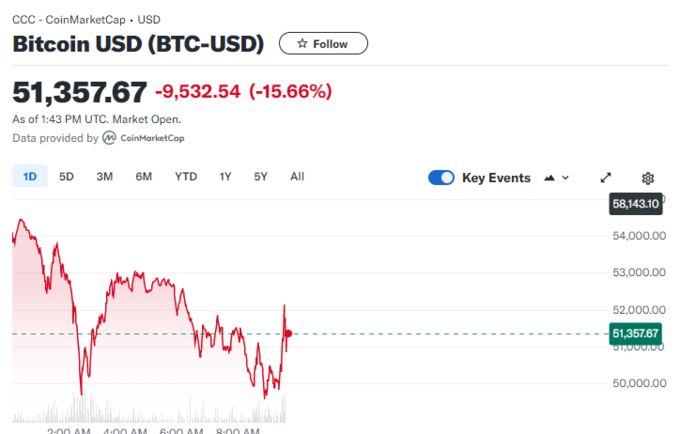Click the 58,143.10 price tooltip

coord(635,204)
